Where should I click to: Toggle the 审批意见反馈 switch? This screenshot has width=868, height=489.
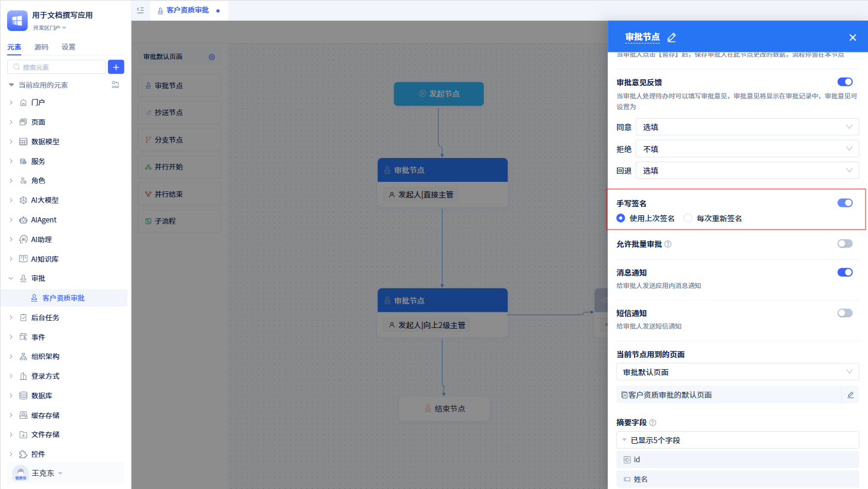[845, 82]
